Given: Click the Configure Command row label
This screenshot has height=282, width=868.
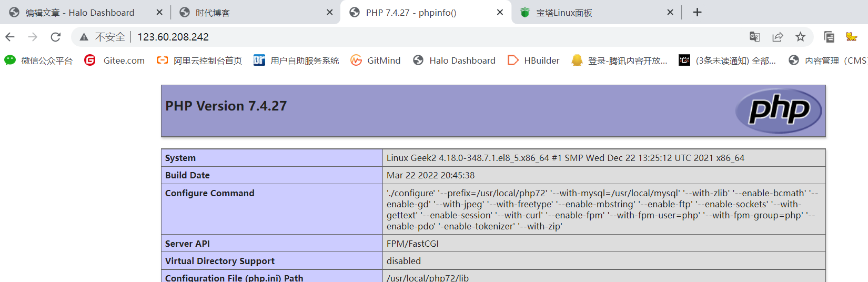Looking at the screenshot, I should [210, 193].
